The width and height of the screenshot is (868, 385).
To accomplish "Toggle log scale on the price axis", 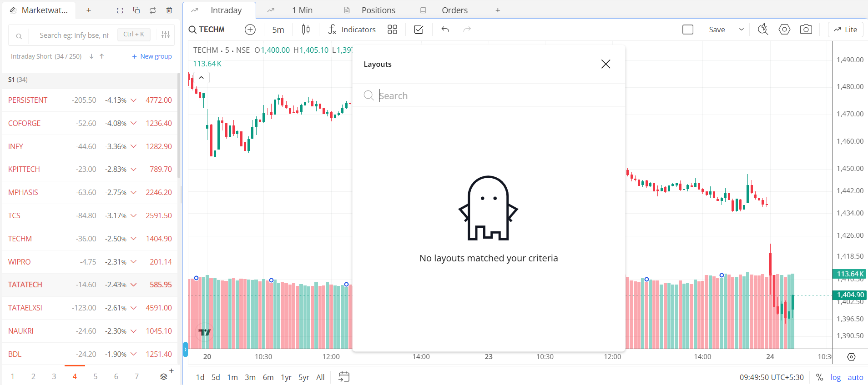I will (x=835, y=377).
